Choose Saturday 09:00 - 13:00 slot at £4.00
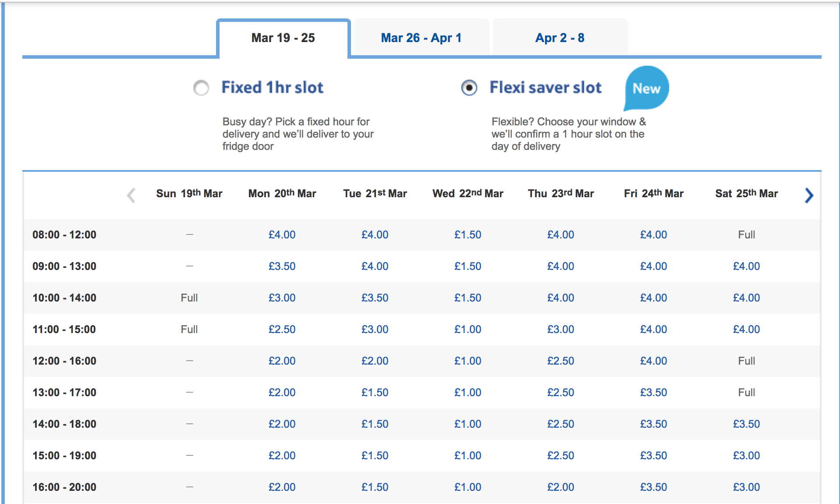 click(747, 266)
